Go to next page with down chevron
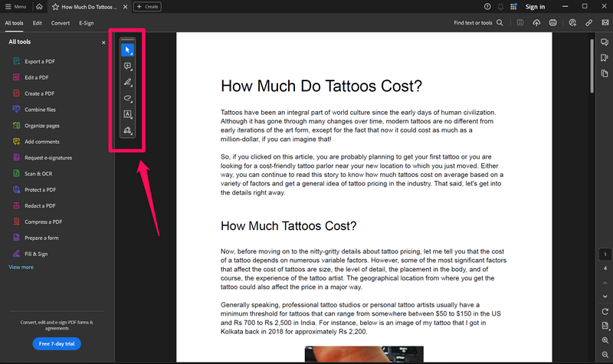 605,297
